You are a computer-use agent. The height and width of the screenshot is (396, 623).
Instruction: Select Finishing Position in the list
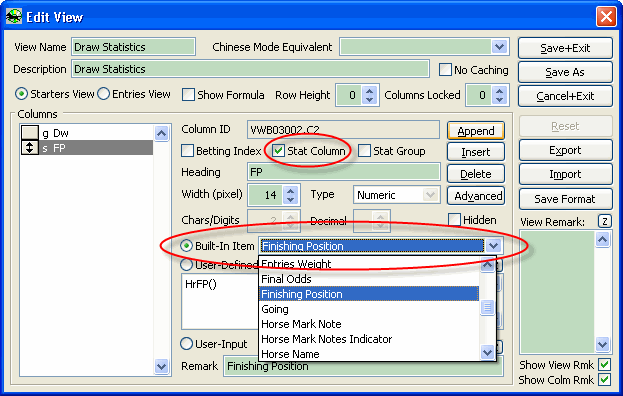pos(369,294)
